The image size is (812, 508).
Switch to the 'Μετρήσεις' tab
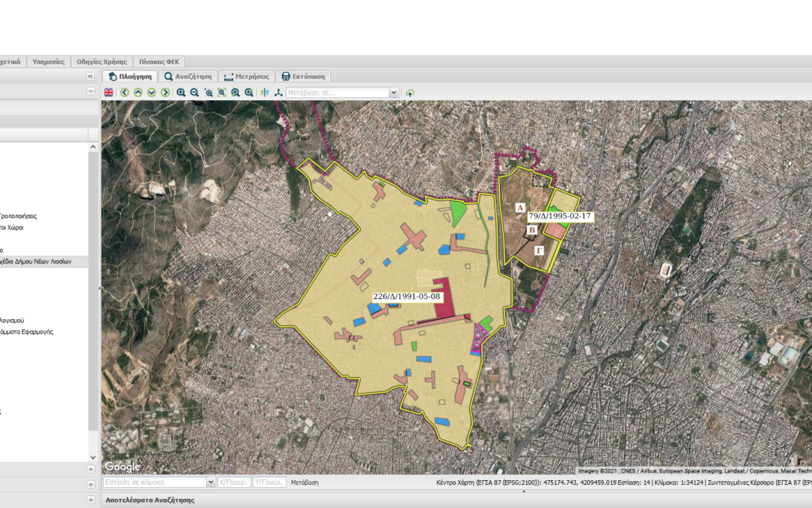pos(247,77)
